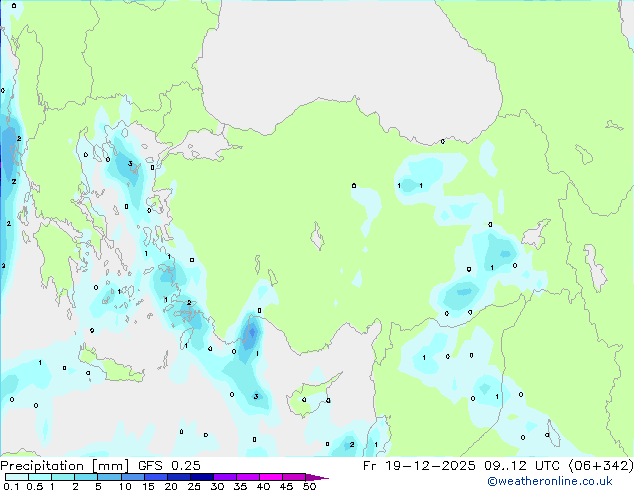Click the darkest blue precipitation cell on map
This screenshot has width=634, height=490.
point(252,332)
